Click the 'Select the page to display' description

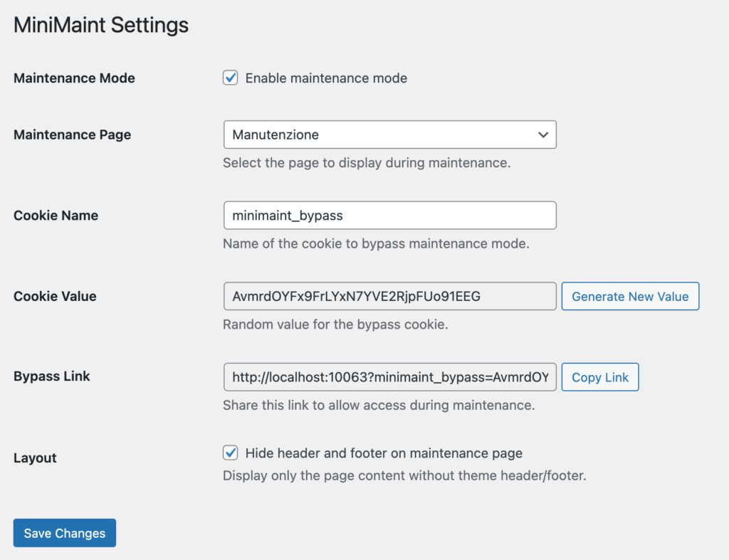click(x=366, y=163)
